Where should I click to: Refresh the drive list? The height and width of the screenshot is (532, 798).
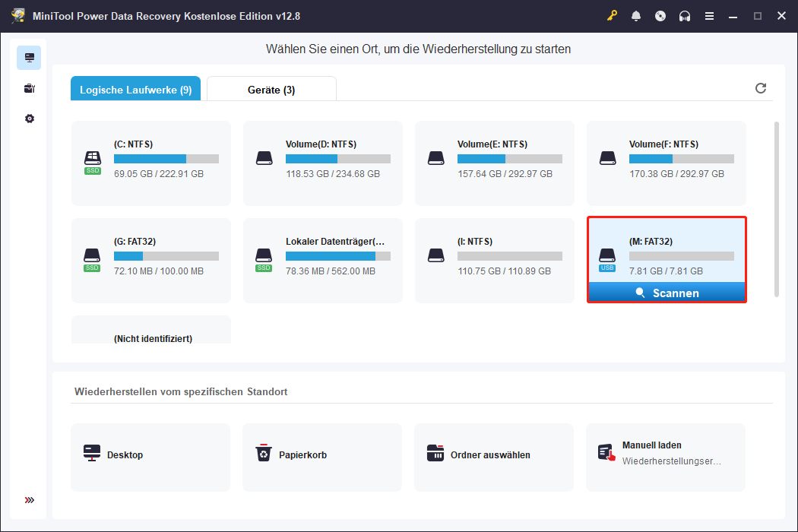pos(761,88)
